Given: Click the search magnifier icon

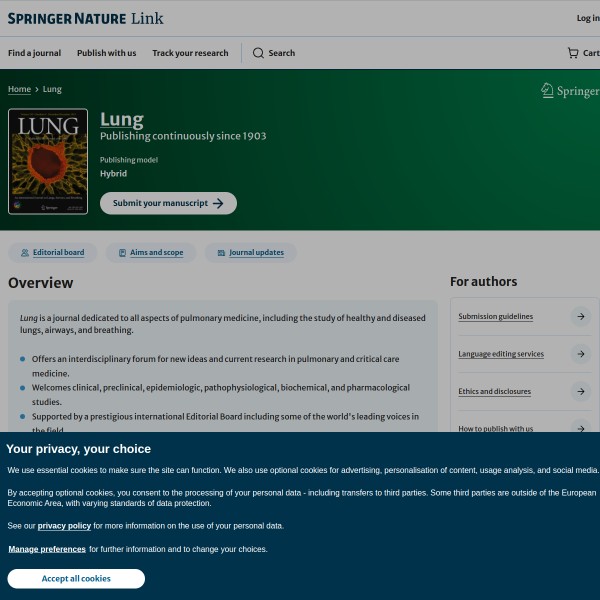Looking at the screenshot, I should 258,53.
